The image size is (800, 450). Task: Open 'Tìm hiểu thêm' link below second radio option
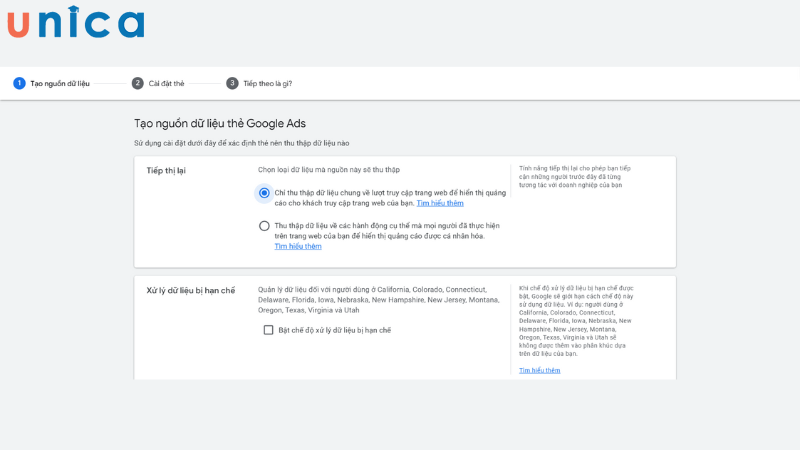tap(298, 246)
